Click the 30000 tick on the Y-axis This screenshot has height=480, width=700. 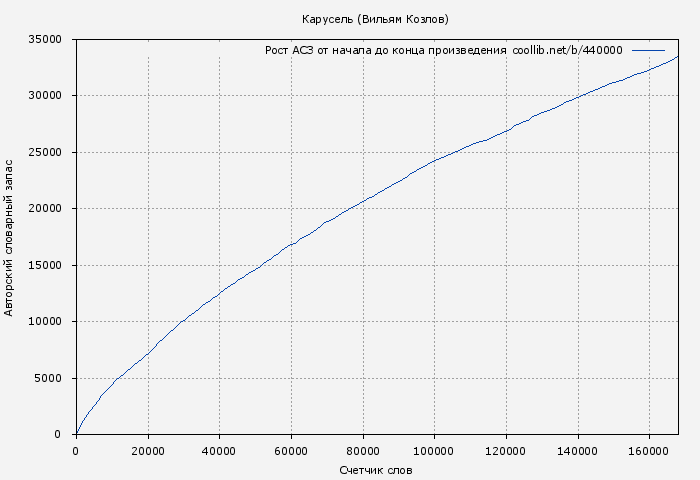(x=46, y=96)
